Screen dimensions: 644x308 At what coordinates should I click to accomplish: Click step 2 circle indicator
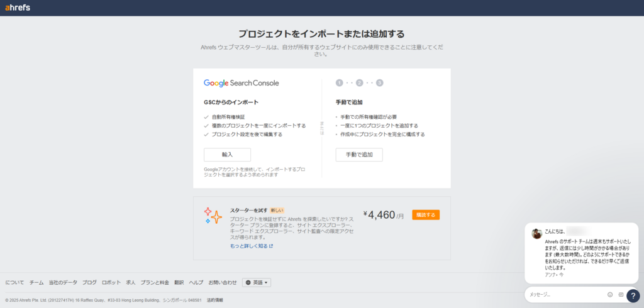coord(359,83)
